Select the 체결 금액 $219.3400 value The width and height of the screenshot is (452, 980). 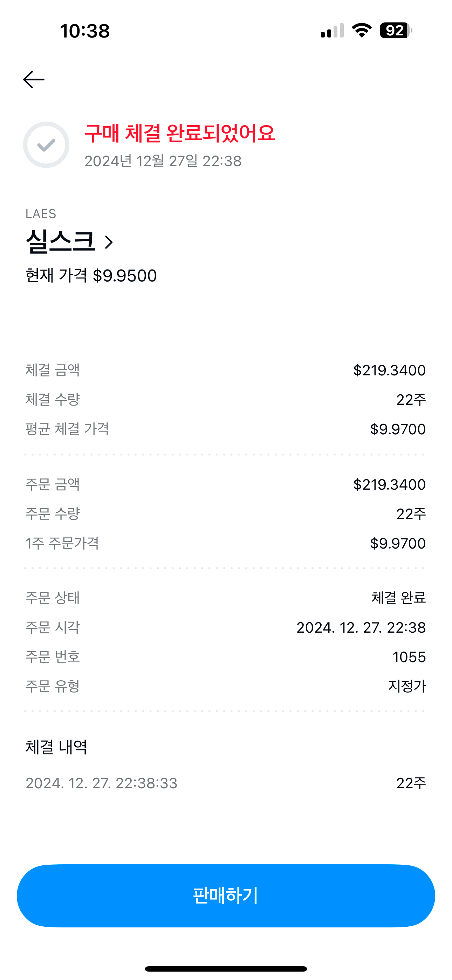[x=389, y=370]
